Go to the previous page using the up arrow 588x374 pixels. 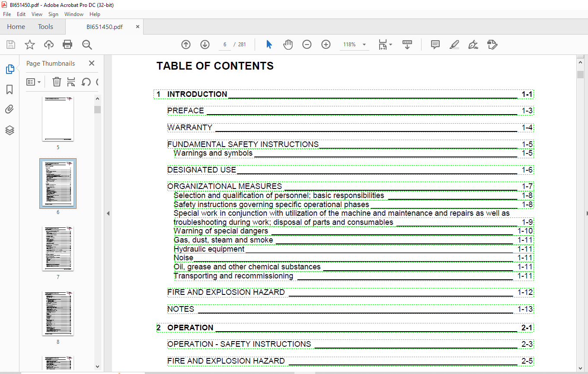point(186,45)
